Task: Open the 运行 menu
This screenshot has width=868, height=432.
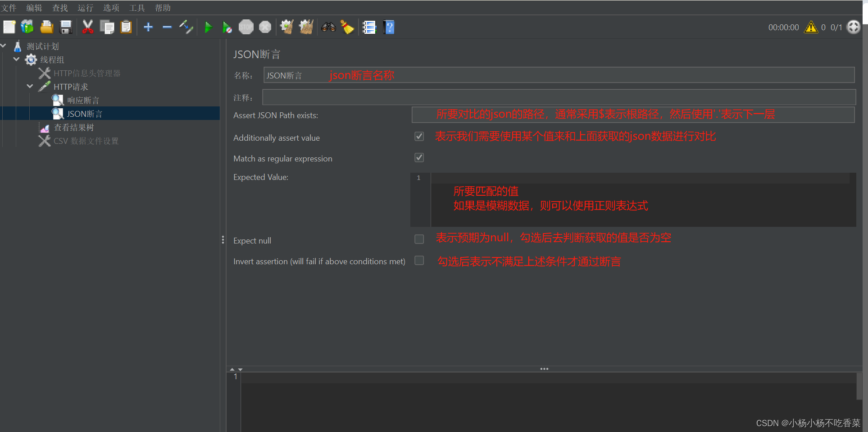Action: 86,8
